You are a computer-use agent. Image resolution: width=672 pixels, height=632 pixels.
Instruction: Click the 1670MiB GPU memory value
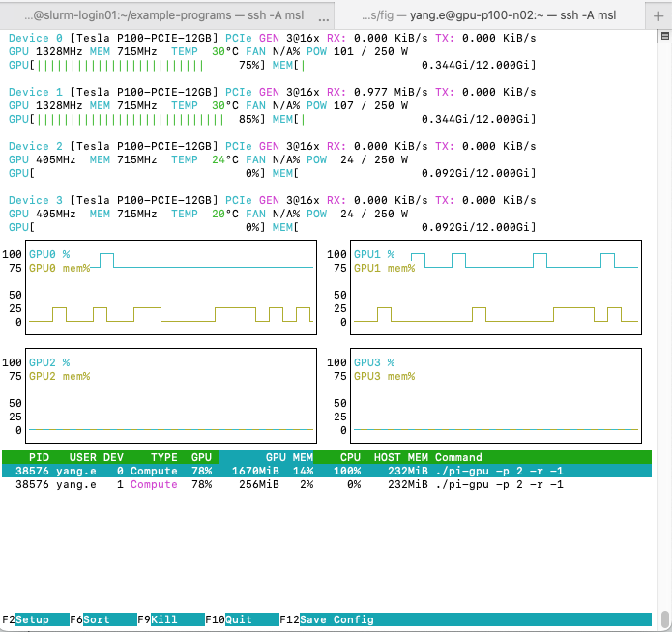pos(255,471)
